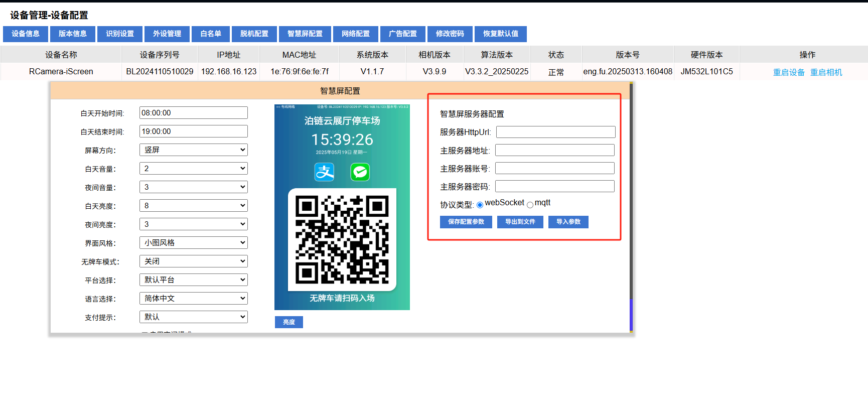Viewport: 868px width, 417px height.
Task: Click the 服务器HttpUrl input field
Action: pyautogui.click(x=556, y=132)
